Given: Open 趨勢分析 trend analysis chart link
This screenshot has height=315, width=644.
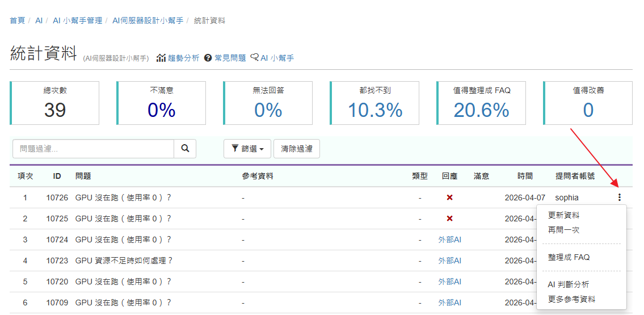Looking at the screenshot, I should pyautogui.click(x=178, y=58).
